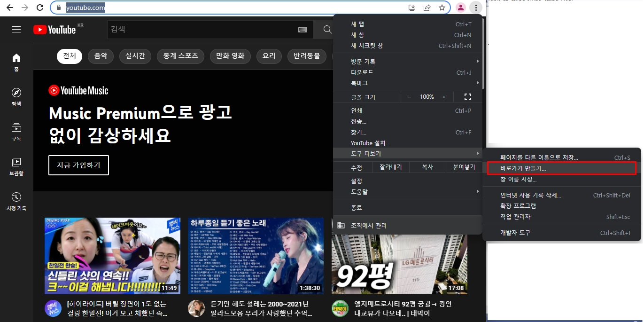Open 시청 기록 in the YouTube sidebar
Screen dimensions: 644x322
(16, 201)
